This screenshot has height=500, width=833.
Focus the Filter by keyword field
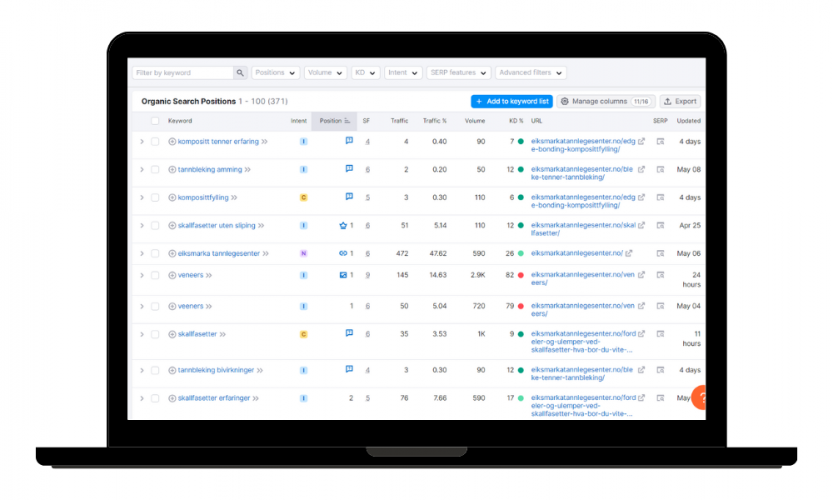coord(183,73)
